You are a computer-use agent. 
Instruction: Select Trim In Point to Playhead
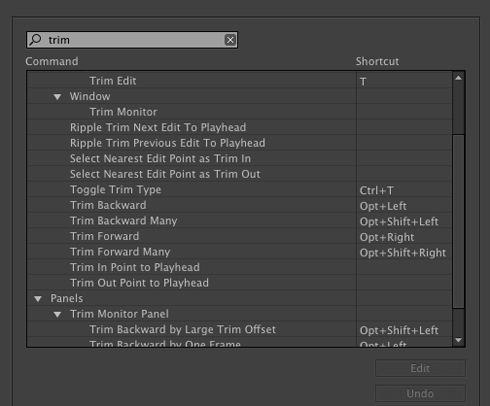tap(135, 267)
